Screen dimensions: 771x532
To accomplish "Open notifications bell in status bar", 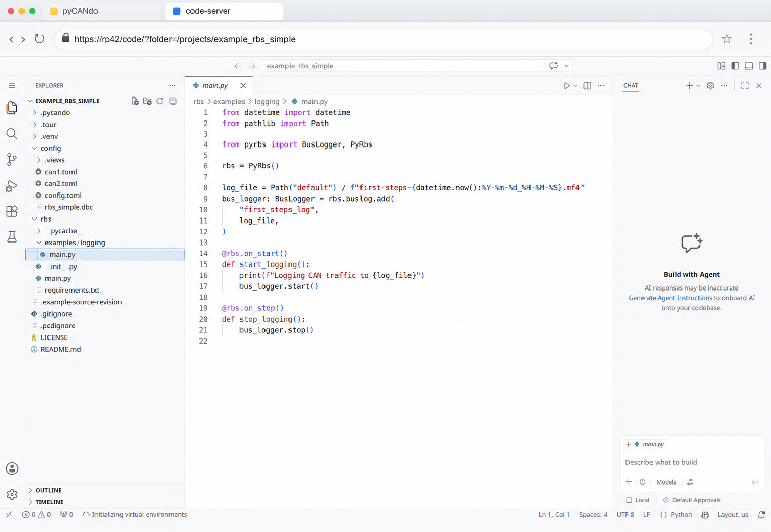I will coord(761,515).
